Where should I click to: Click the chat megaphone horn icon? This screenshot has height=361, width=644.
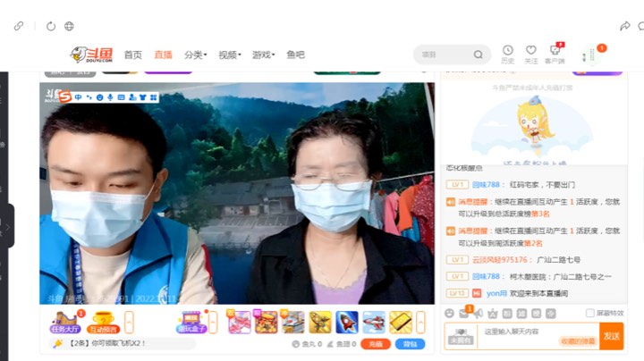point(478,314)
